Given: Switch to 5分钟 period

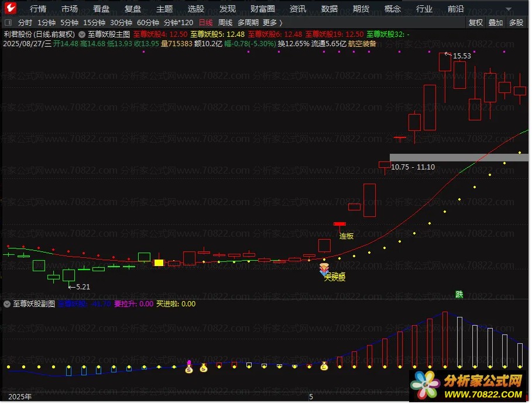Looking at the screenshot, I should tap(69, 23).
